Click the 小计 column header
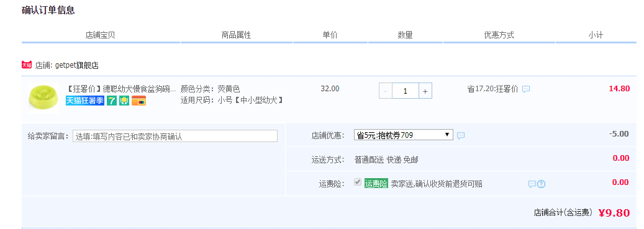 point(596,35)
